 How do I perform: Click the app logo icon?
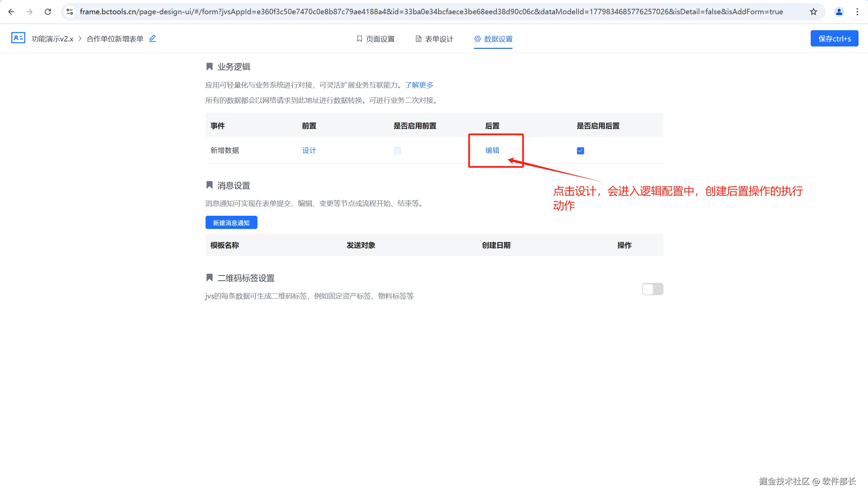[18, 38]
